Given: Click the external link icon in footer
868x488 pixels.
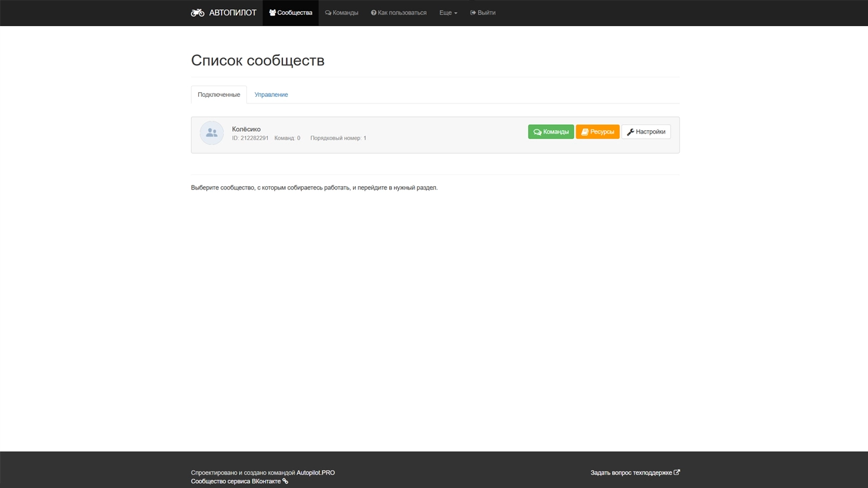Looking at the screenshot, I should pyautogui.click(x=676, y=473).
